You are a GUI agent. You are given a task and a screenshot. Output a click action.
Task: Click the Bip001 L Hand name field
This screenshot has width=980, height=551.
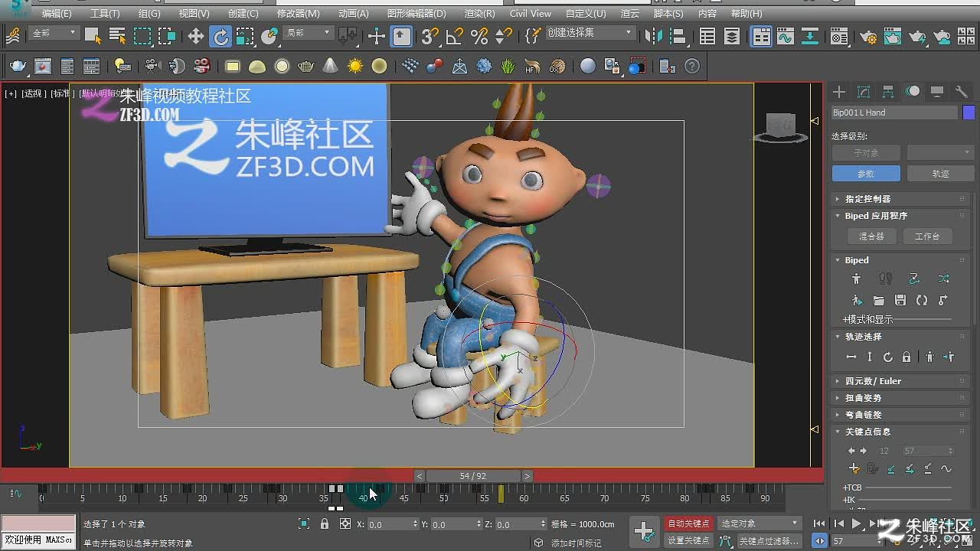coord(894,112)
